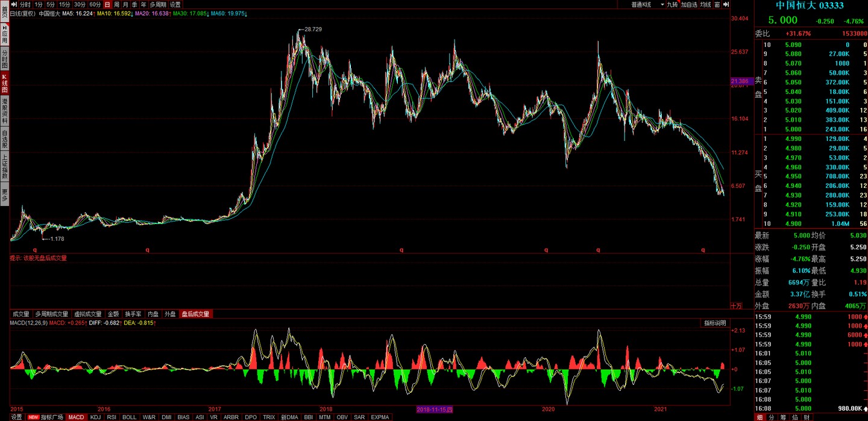Viewport: 868px width, 421px height.
Task: Click the 2018-11-15 date marker on timeline
Action: click(x=433, y=410)
